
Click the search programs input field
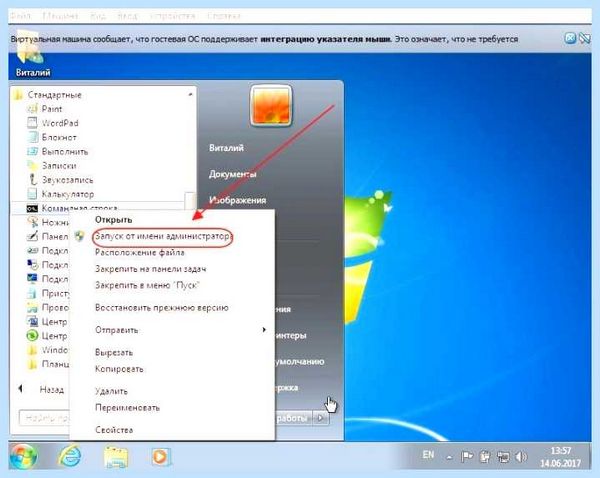tap(44, 418)
